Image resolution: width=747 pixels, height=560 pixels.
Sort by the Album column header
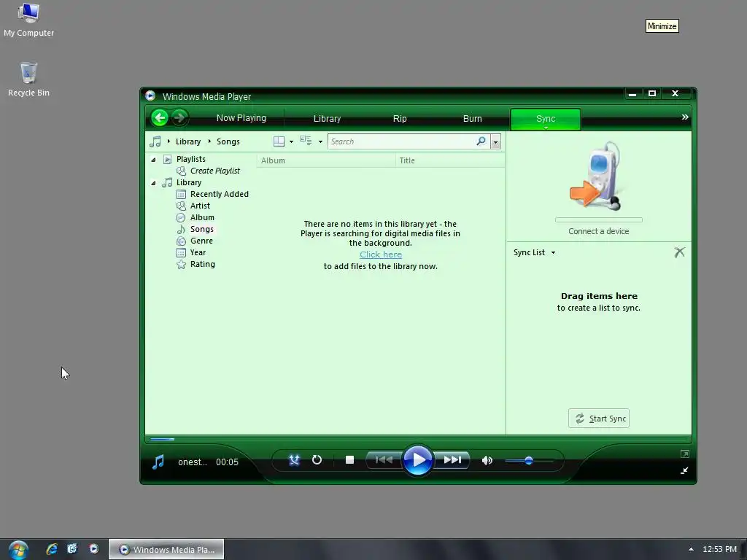[x=326, y=160]
